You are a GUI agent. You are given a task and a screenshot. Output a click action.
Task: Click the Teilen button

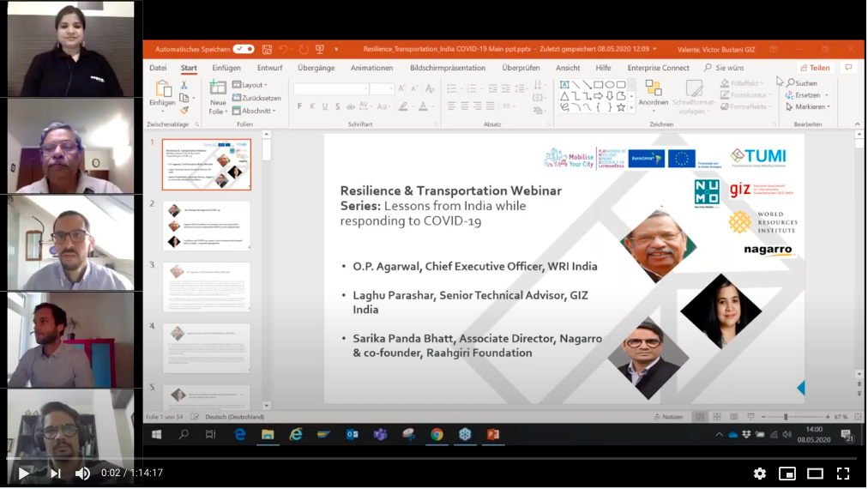[x=816, y=68]
